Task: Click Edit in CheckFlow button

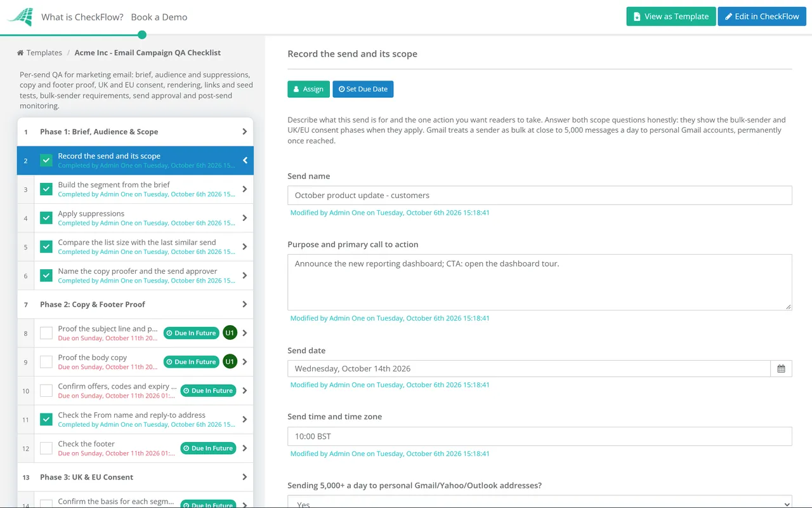Action: point(762,17)
